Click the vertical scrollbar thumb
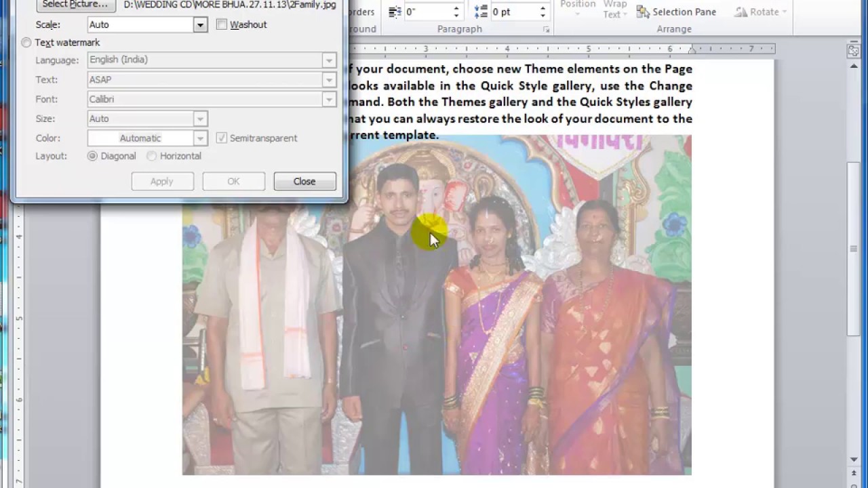Viewport: 868px width, 488px height. click(854, 249)
